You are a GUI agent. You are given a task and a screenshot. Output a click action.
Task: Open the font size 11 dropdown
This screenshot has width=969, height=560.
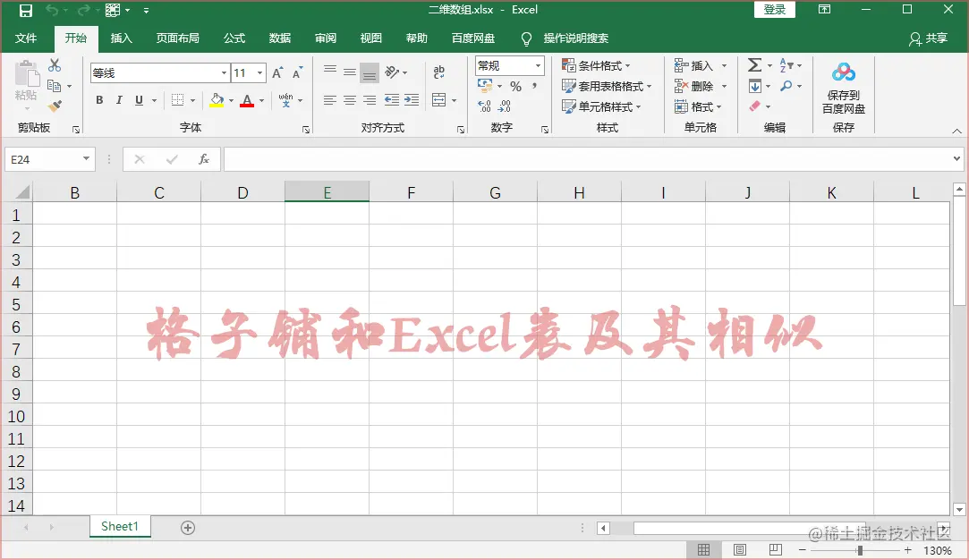[260, 73]
